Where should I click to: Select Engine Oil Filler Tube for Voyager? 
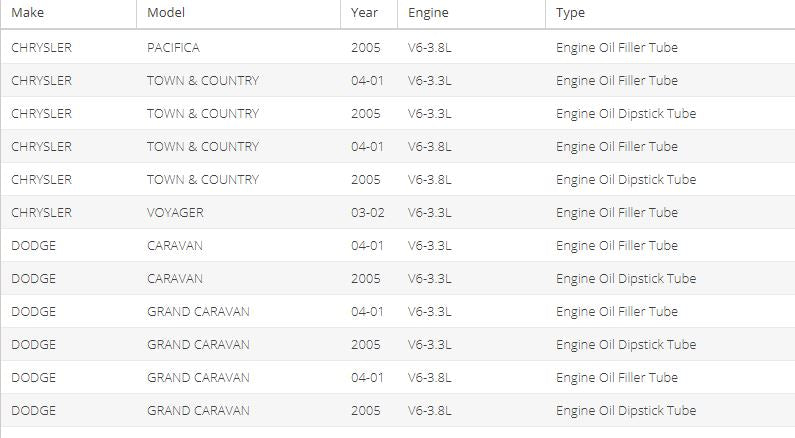pos(616,212)
